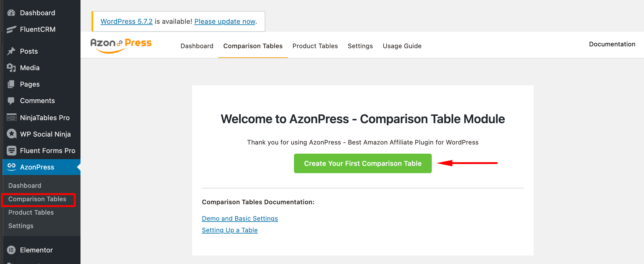
Task: Click the Media library icon
Action: click(11, 68)
